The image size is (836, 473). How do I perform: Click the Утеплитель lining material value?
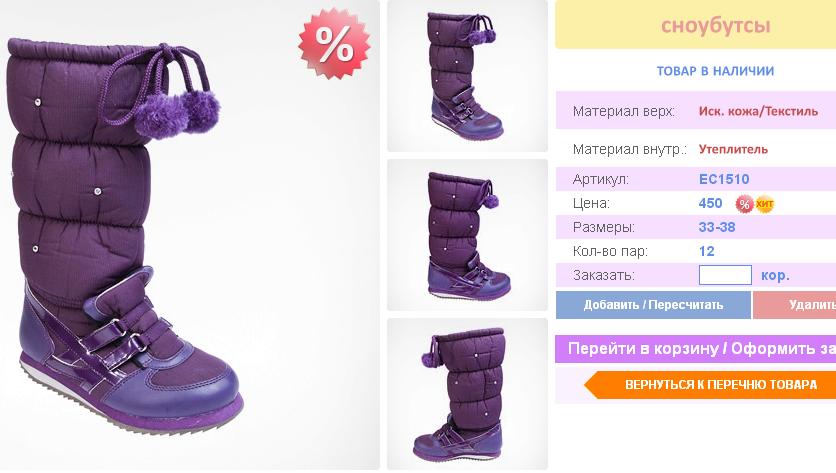tap(733, 149)
